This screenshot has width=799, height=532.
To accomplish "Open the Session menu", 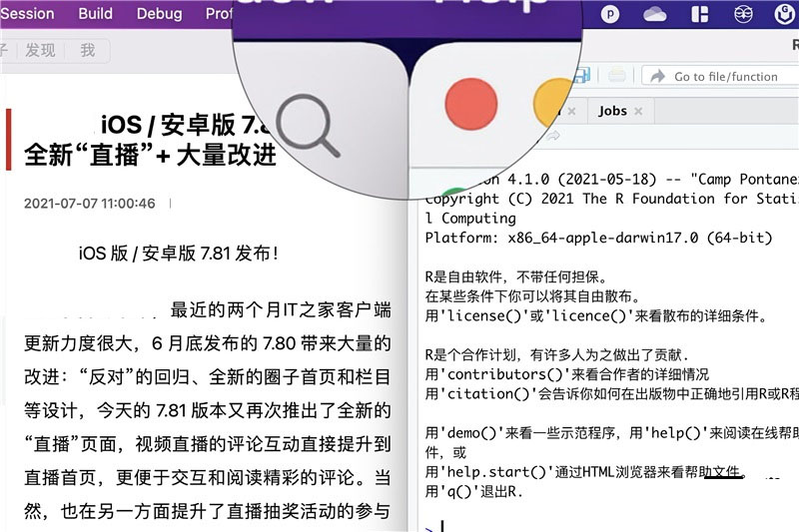I will click(27, 13).
